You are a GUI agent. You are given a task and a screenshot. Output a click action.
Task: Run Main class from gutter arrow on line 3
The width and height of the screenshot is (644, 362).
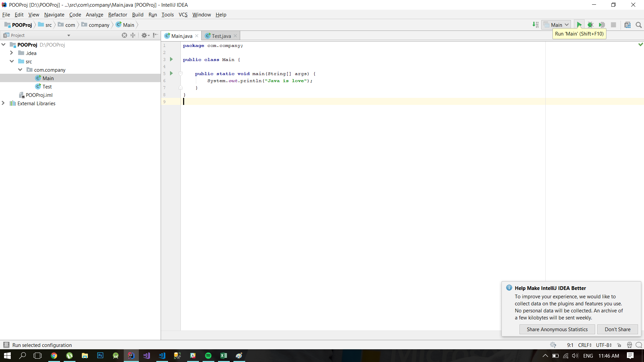[x=171, y=59]
